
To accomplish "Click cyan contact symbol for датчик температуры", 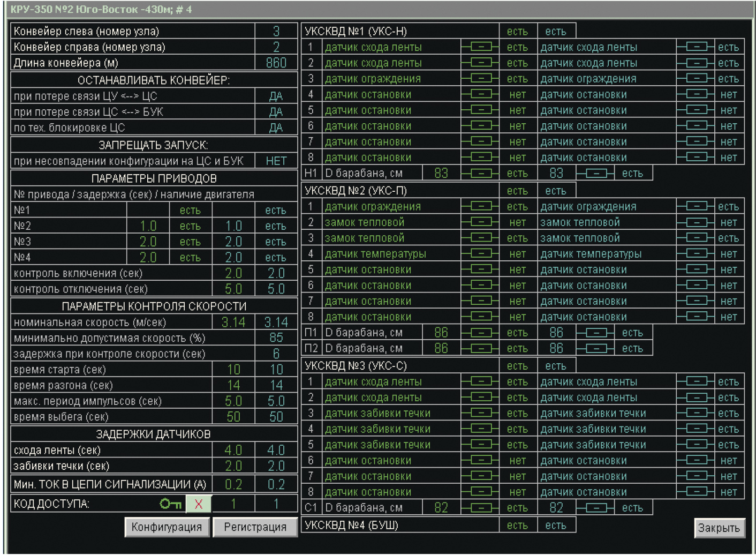I will click(695, 254).
